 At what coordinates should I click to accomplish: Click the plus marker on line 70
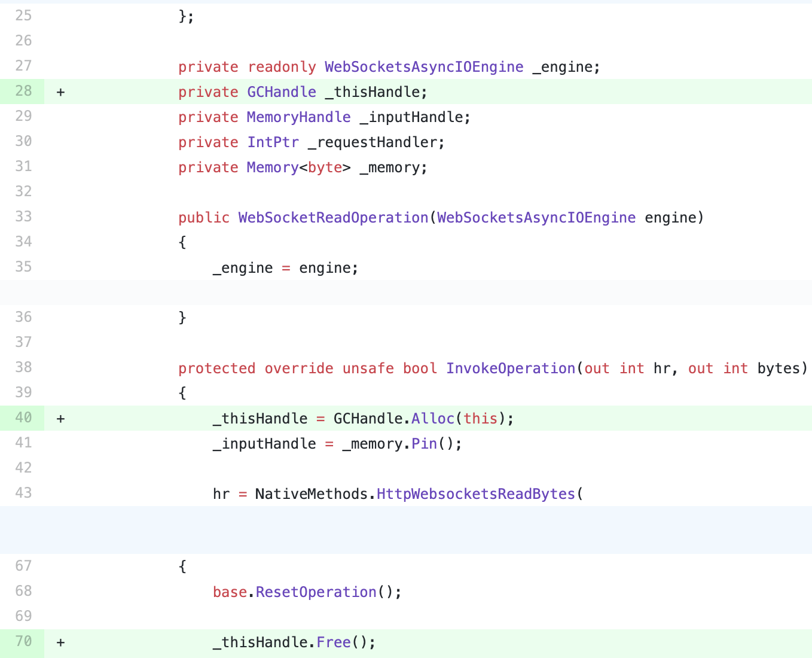tap(60, 642)
